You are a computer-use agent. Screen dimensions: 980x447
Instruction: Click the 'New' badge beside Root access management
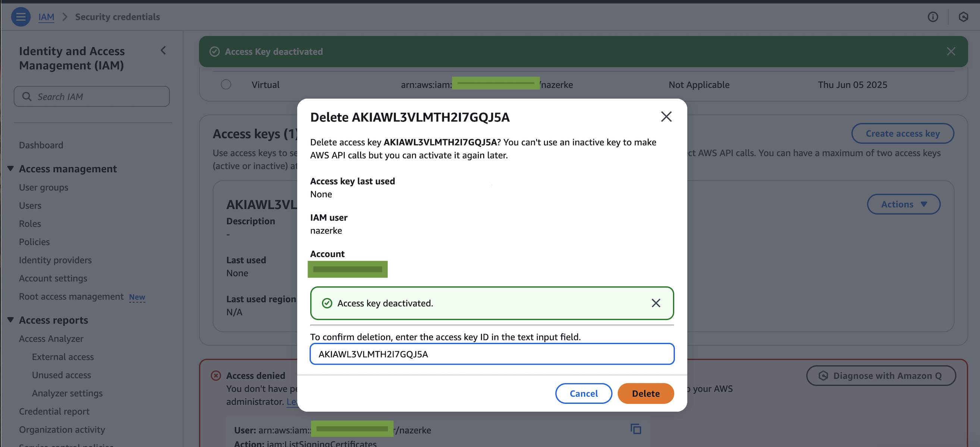(137, 297)
